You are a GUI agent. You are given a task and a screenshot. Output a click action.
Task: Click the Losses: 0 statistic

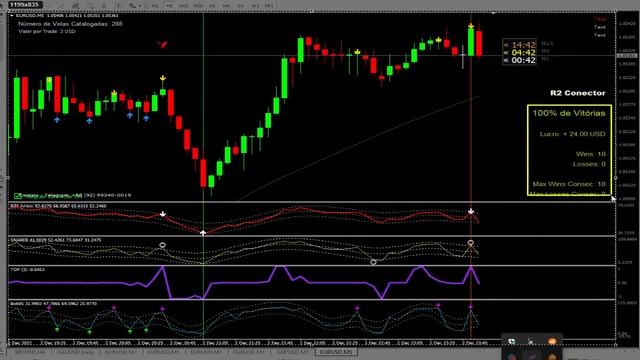(x=589, y=164)
